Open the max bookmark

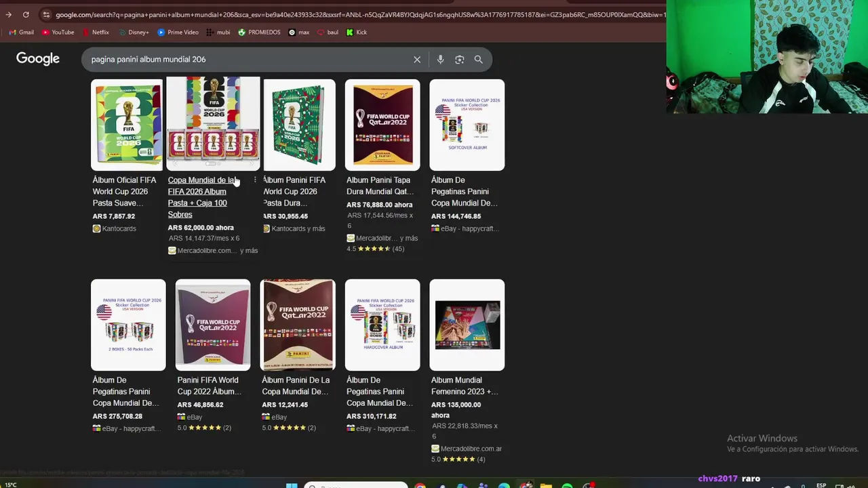(x=299, y=32)
